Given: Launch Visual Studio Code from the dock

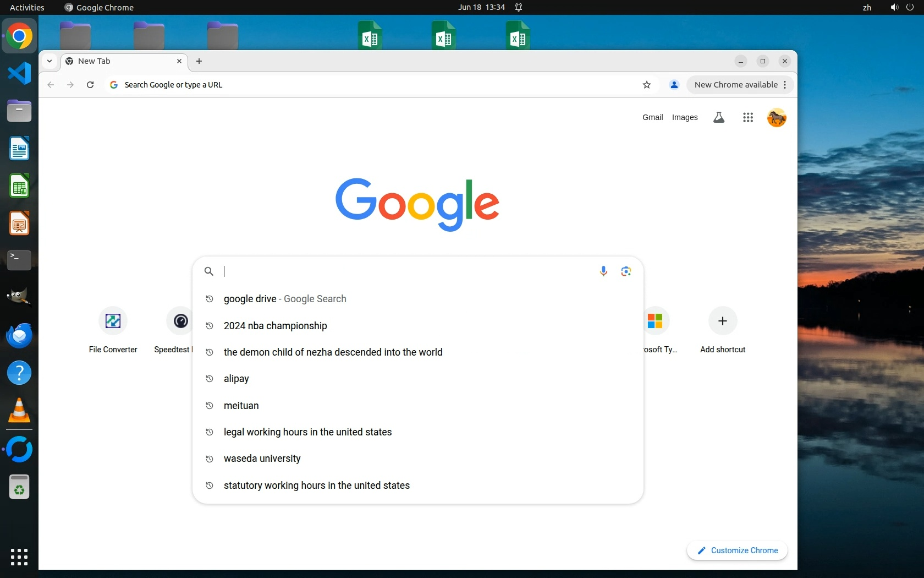Looking at the screenshot, I should 19,73.
